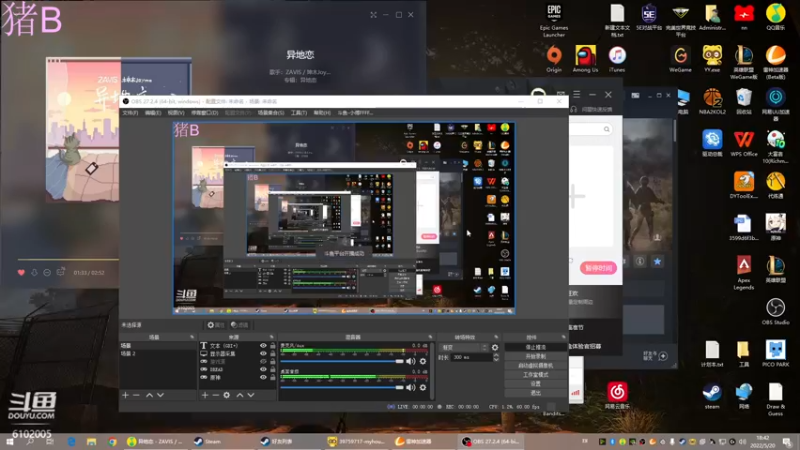Open the microphone channel's audio settings gear
This screenshot has width=800, height=450.
422,361
